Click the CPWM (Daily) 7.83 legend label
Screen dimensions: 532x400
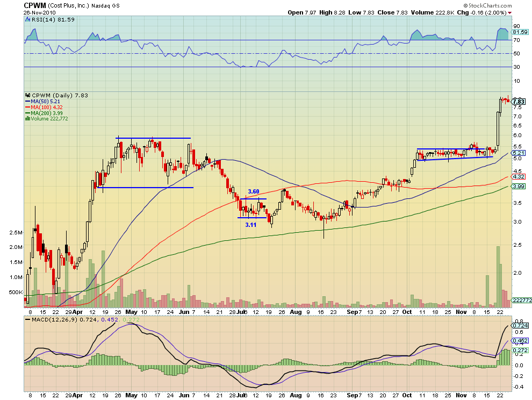click(x=60, y=95)
